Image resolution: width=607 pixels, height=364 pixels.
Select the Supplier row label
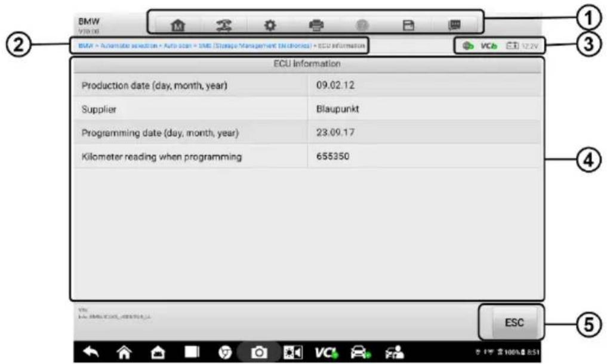click(98, 109)
